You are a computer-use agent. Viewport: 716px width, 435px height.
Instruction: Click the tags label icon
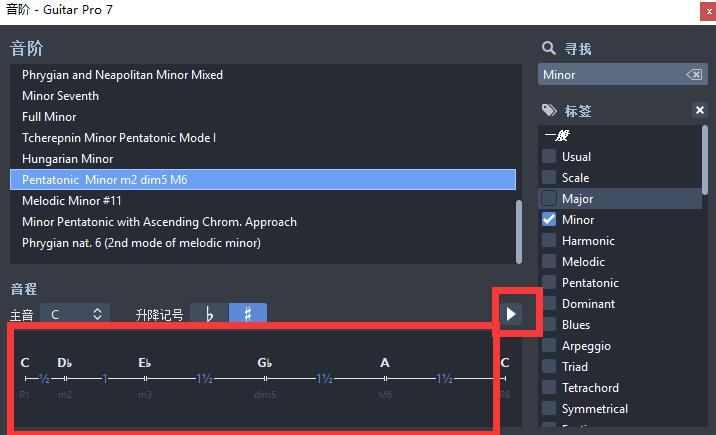tap(548, 111)
